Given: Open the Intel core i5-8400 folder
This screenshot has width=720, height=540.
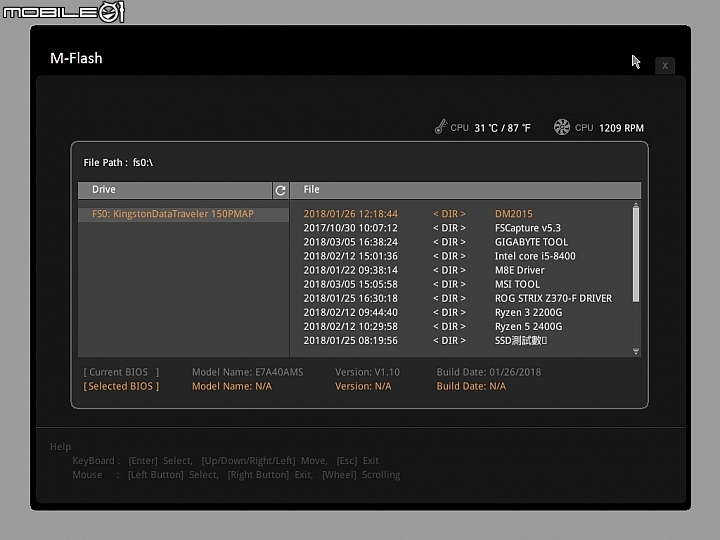Looking at the screenshot, I should 534,256.
